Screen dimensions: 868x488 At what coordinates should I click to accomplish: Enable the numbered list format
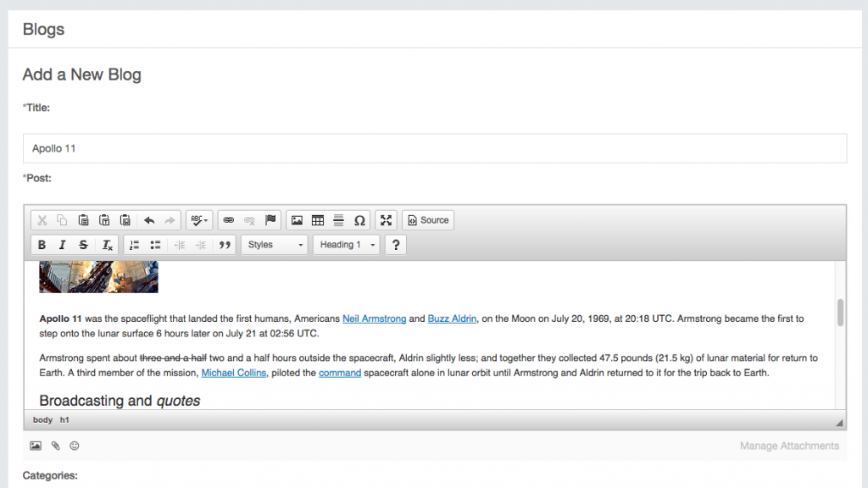tap(134, 244)
